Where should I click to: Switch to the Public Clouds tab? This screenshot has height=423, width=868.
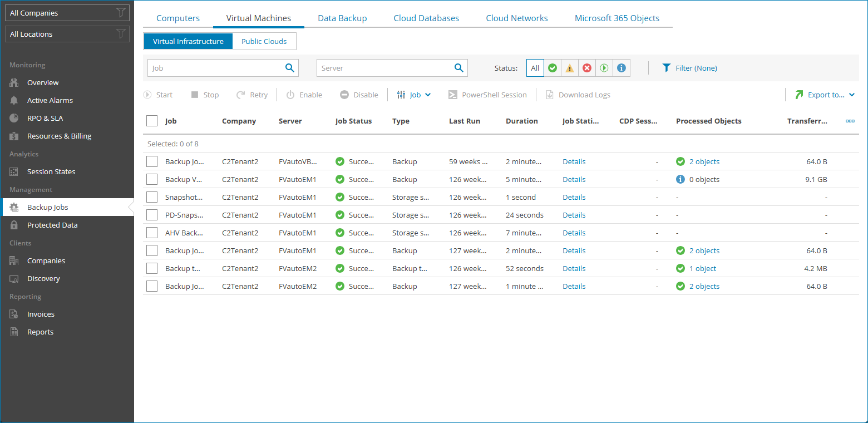pyautogui.click(x=264, y=41)
